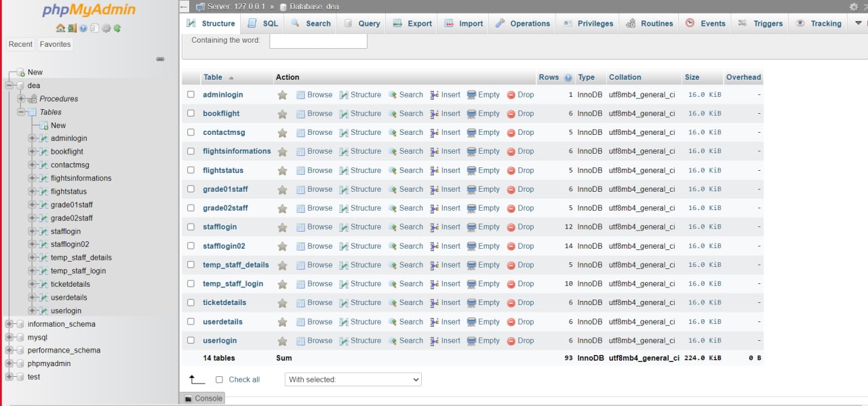
Task: Check the temp_staff_details row checkbox
Action: click(191, 265)
